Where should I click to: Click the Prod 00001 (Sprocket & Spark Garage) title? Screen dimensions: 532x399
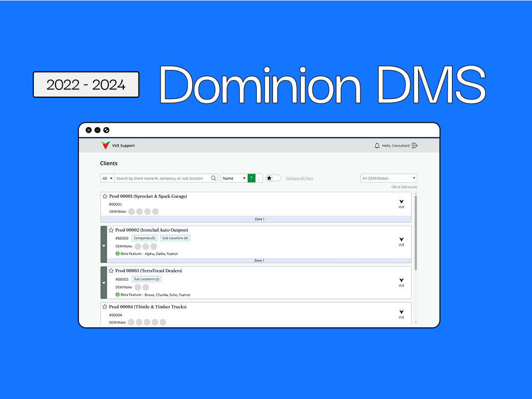[x=148, y=196]
